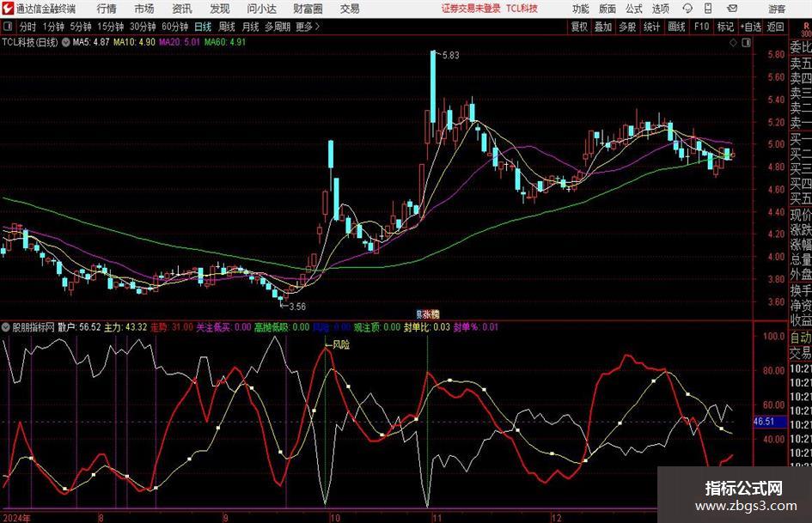
Task: Expand the 股朋指标网 indicator dropdown arrow
Action: pos(6,327)
